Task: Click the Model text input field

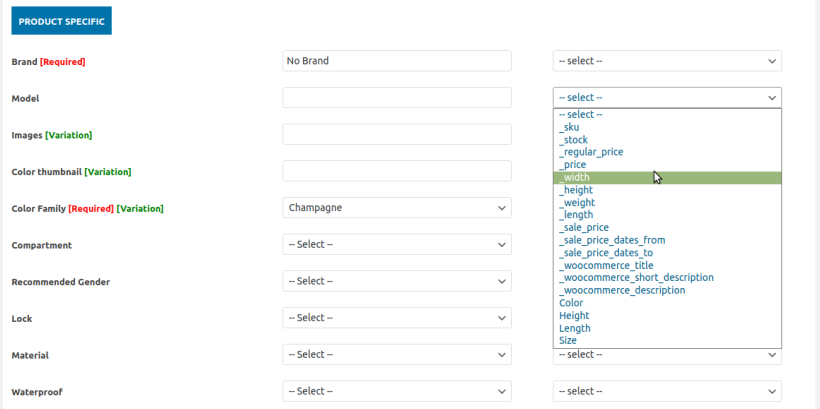Action: point(397,98)
